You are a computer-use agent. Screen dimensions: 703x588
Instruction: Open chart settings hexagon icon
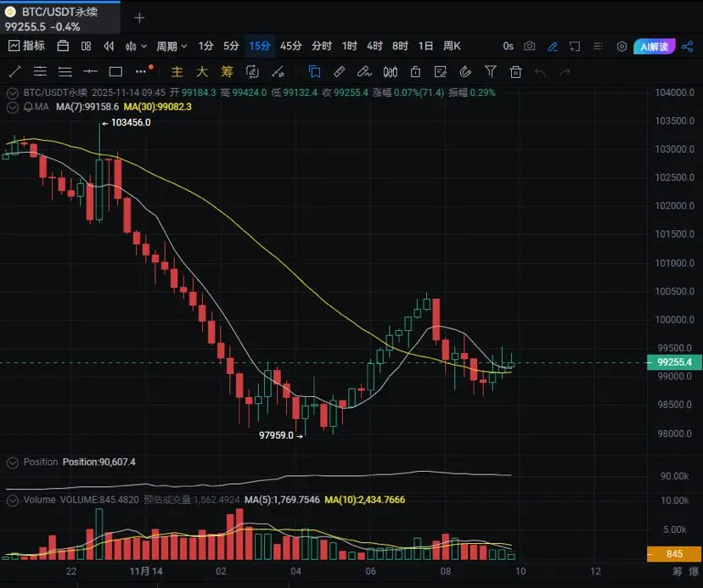pyautogui.click(x=621, y=46)
